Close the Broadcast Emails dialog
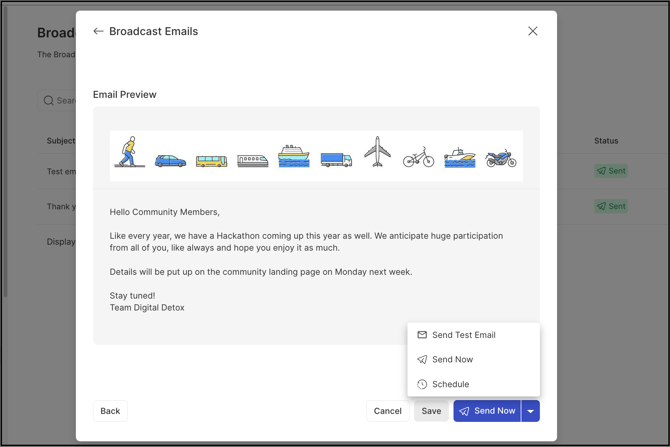This screenshot has height=447, width=670. pos(532,32)
